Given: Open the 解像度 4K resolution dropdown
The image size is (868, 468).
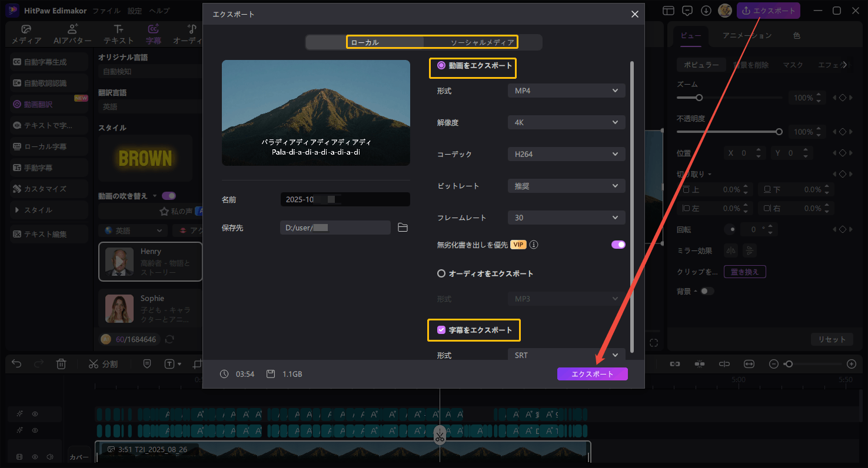Looking at the screenshot, I should tap(566, 122).
